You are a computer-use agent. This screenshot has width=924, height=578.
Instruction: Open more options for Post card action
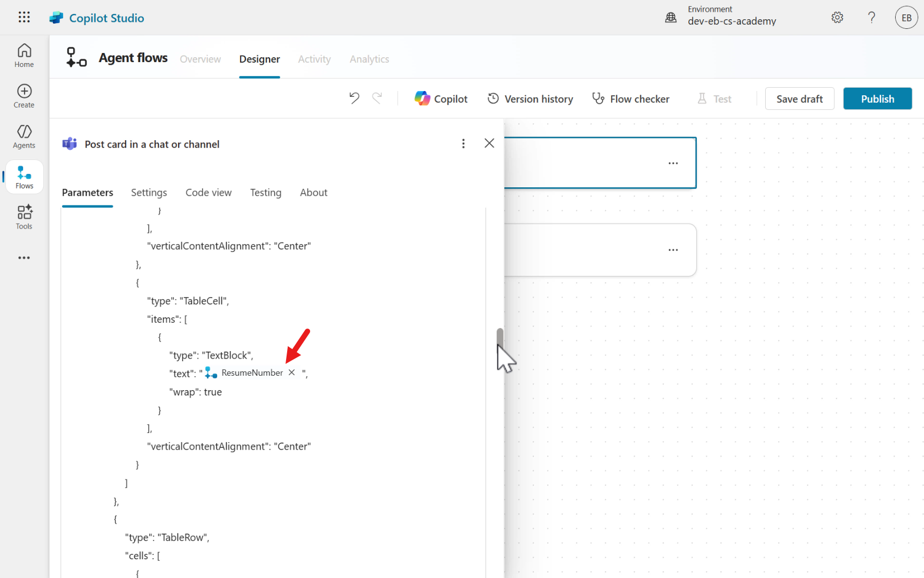pos(463,143)
